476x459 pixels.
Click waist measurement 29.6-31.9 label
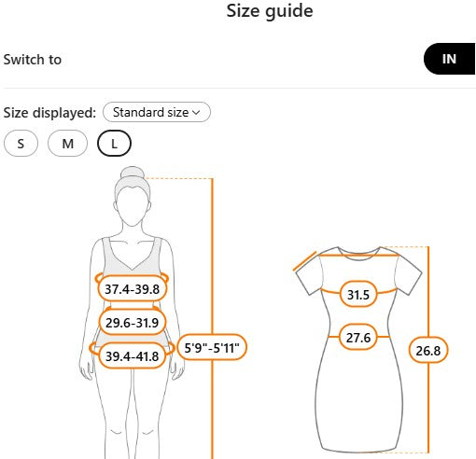point(133,323)
